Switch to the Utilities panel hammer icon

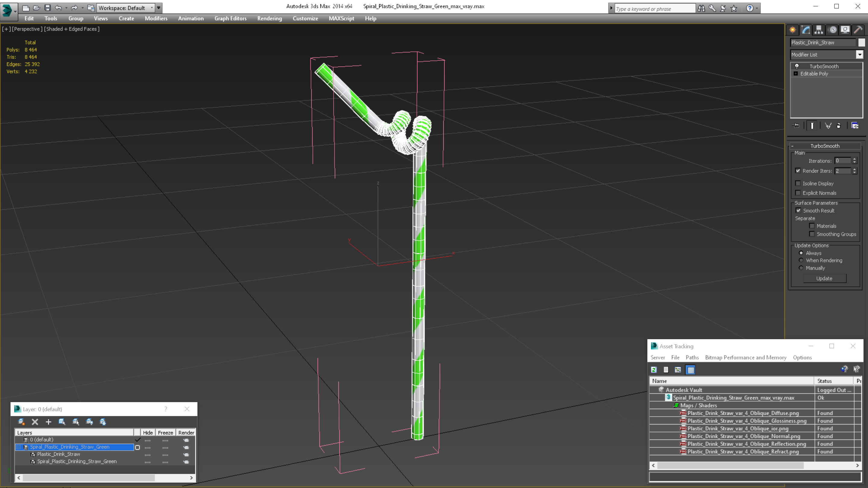pyautogui.click(x=858, y=30)
